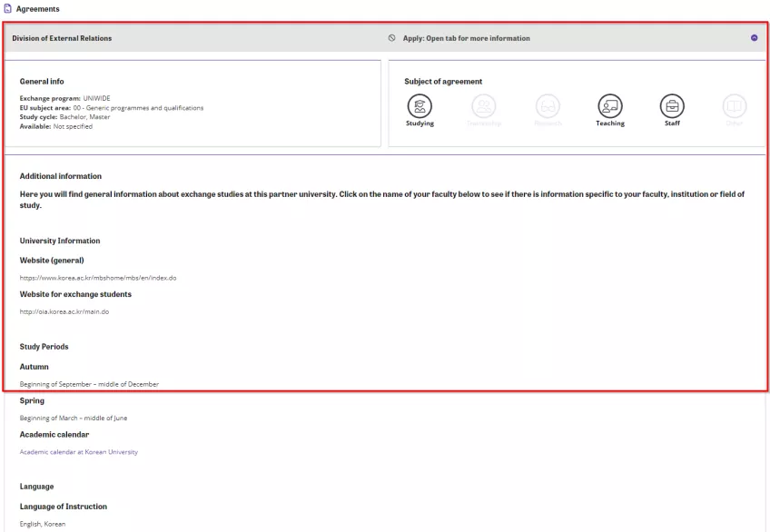Screen dimensions: 770x532
Task: Click the Subject of agreement heading
Action: pos(443,82)
